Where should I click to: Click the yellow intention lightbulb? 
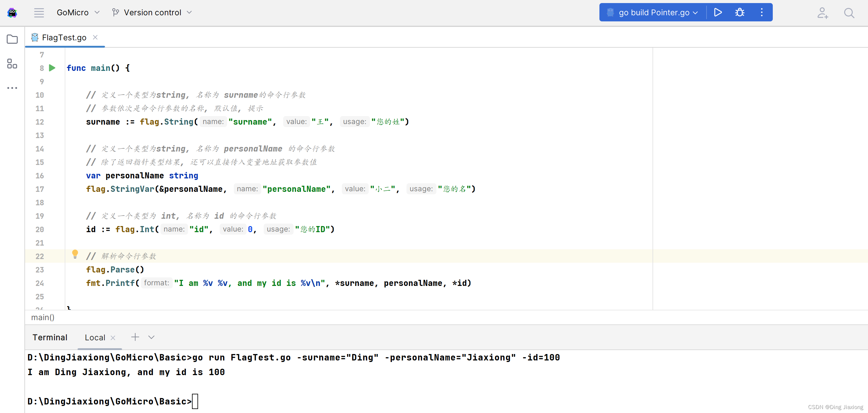75,254
